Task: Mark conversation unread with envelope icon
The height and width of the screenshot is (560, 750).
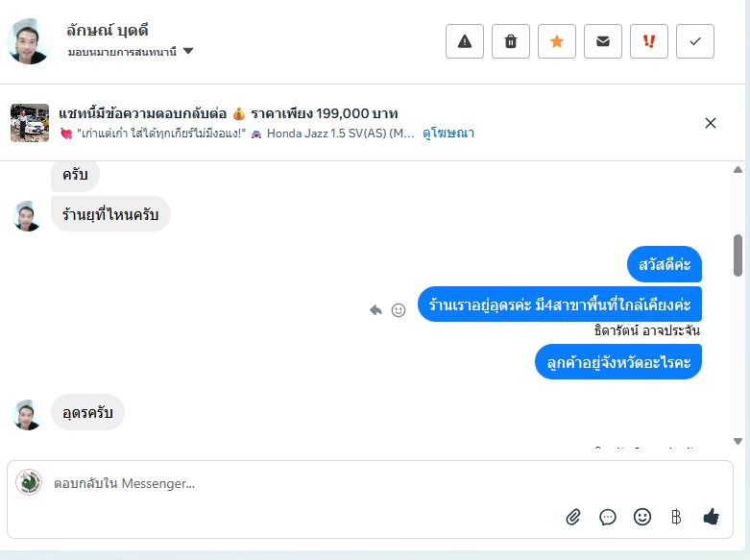Action: (603, 41)
